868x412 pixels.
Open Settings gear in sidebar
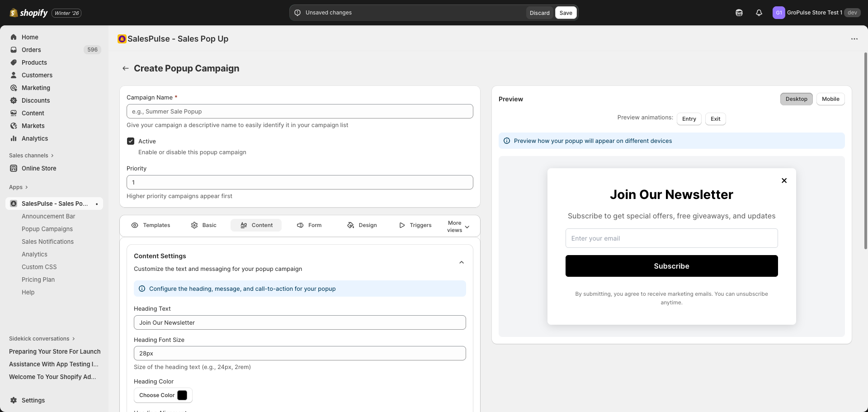point(14,400)
